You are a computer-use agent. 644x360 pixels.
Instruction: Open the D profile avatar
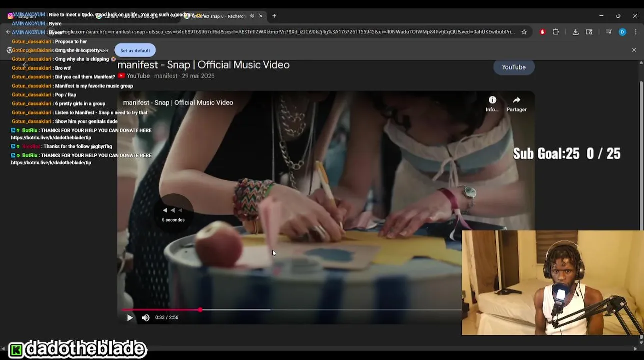[x=622, y=32]
